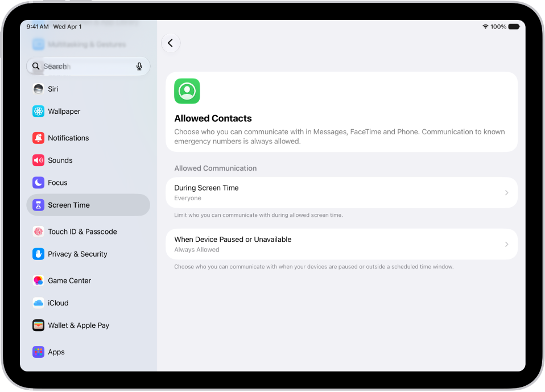The image size is (545, 392).
Task: Tap the Privacy hand icon
Action: coord(38,254)
